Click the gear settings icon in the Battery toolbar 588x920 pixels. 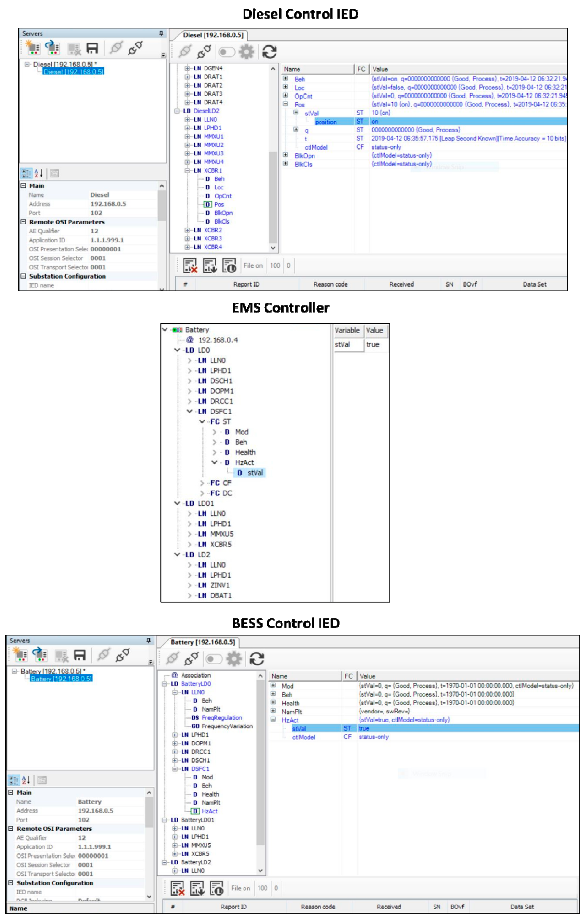pyautogui.click(x=234, y=659)
